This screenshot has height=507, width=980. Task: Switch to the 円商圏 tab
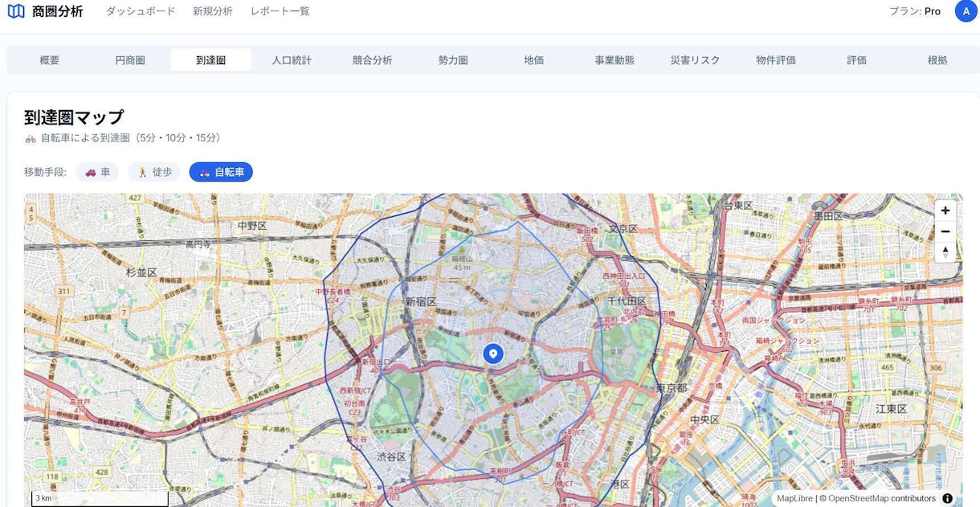click(x=130, y=60)
